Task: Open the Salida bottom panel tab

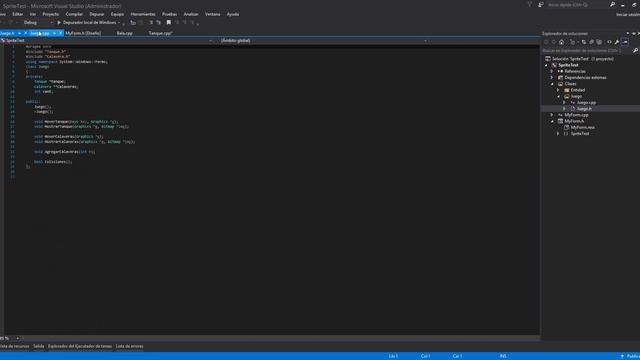Action: click(x=39, y=346)
